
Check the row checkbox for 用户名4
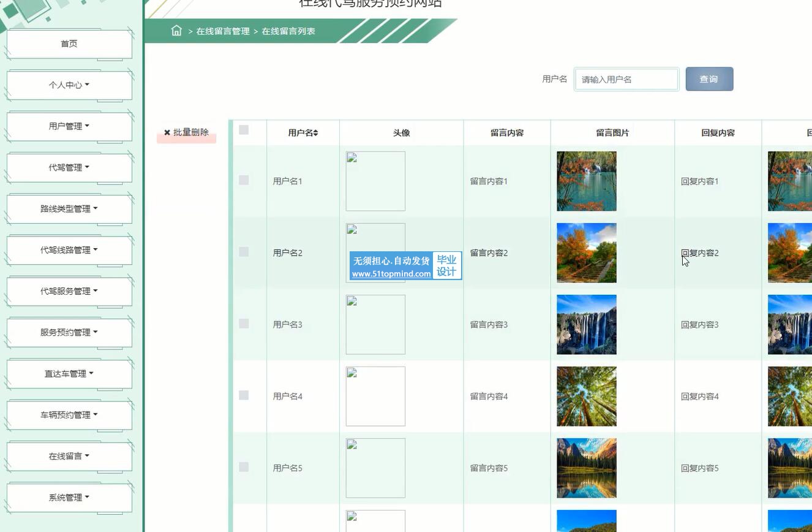(244, 395)
